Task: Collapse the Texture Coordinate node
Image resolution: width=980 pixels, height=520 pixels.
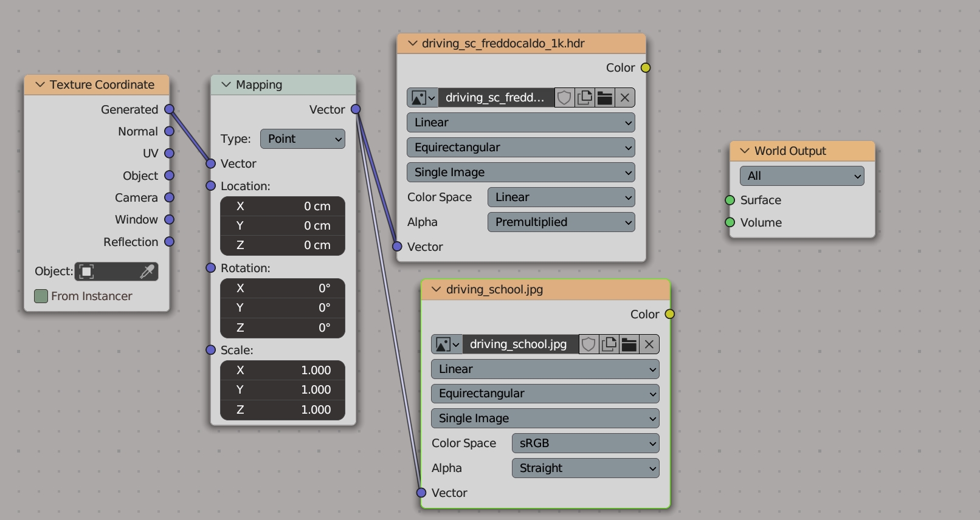Action: coord(41,85)
